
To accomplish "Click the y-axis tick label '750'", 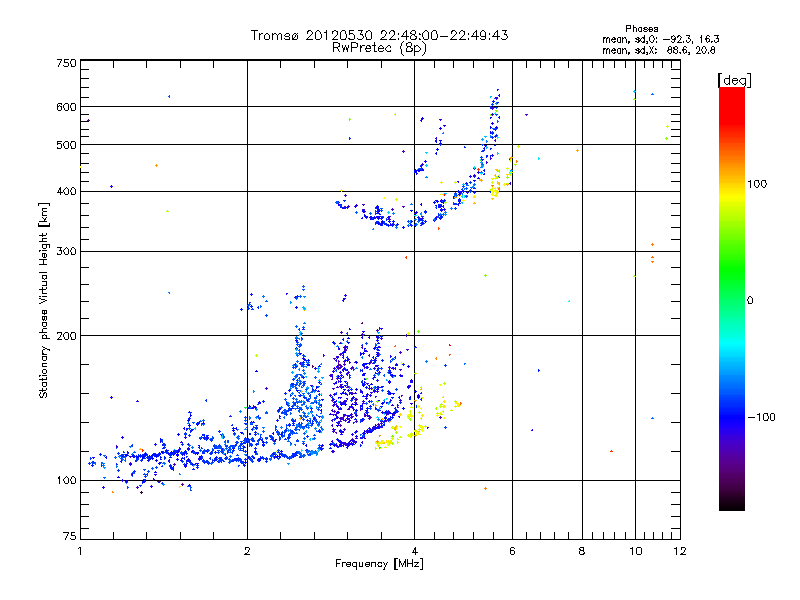I will pyautogui.click(x=66, y=63).
